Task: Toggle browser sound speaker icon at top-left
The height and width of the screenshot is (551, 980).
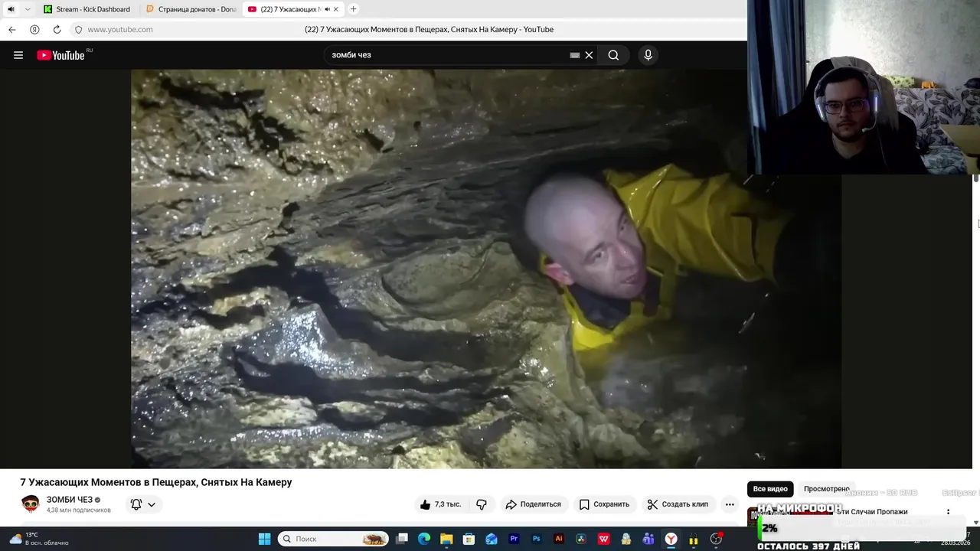Action: tap(11, 9)
